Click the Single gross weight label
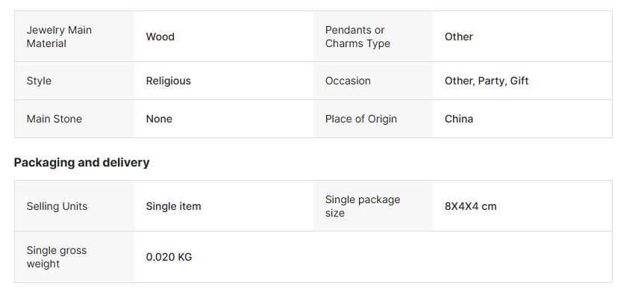 (x=57, y=257)
